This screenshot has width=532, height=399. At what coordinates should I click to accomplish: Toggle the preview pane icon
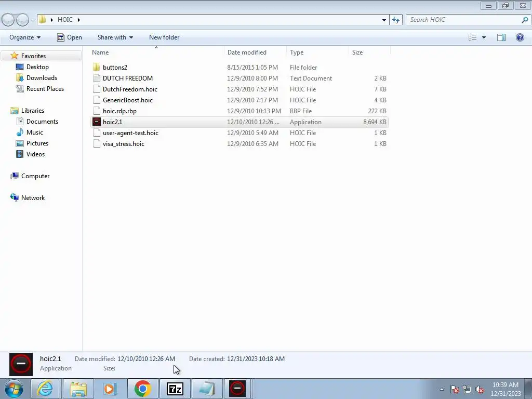click(x=501, y=37)
